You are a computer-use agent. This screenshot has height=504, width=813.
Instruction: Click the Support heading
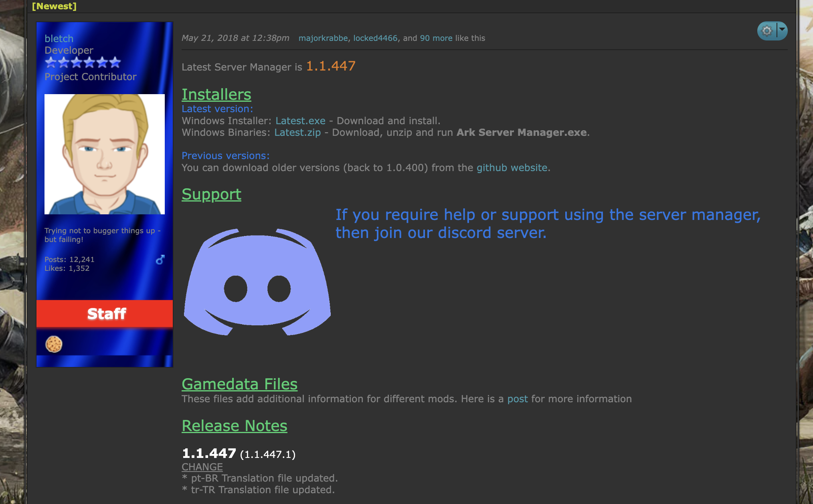[211, 194]
